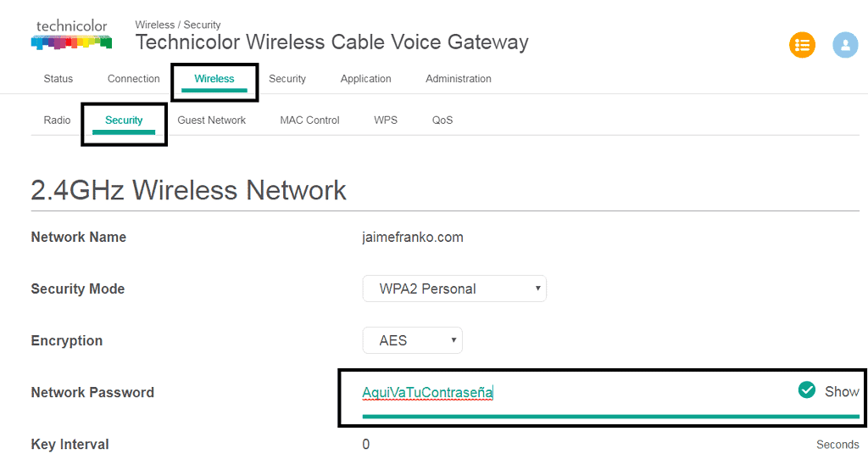Viewport: 868px width, 465px height.
Task: Open the Security Mode WPA2 Personal dropdown
Action: (x=454, y=289)
